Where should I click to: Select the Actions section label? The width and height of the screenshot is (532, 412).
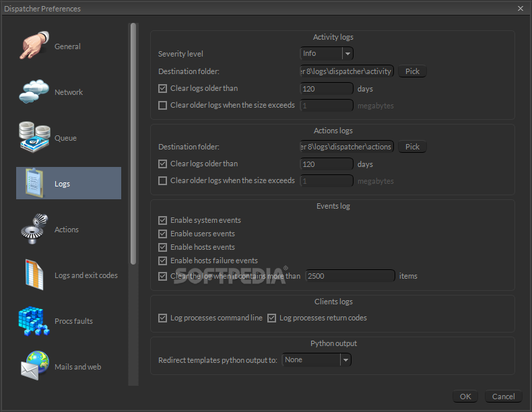(x=67, y=230)
